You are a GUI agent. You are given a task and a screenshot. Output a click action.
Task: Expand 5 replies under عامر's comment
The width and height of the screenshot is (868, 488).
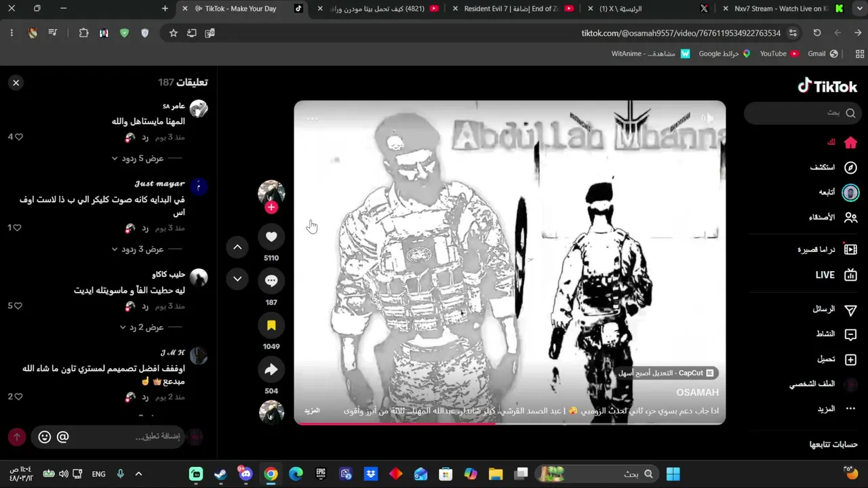point(142,158)
